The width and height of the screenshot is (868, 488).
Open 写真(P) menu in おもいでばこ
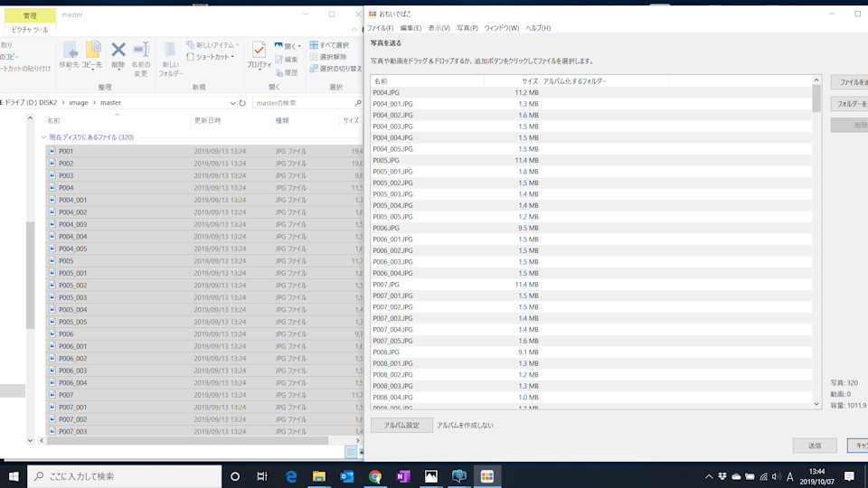[x=467, y=28]
